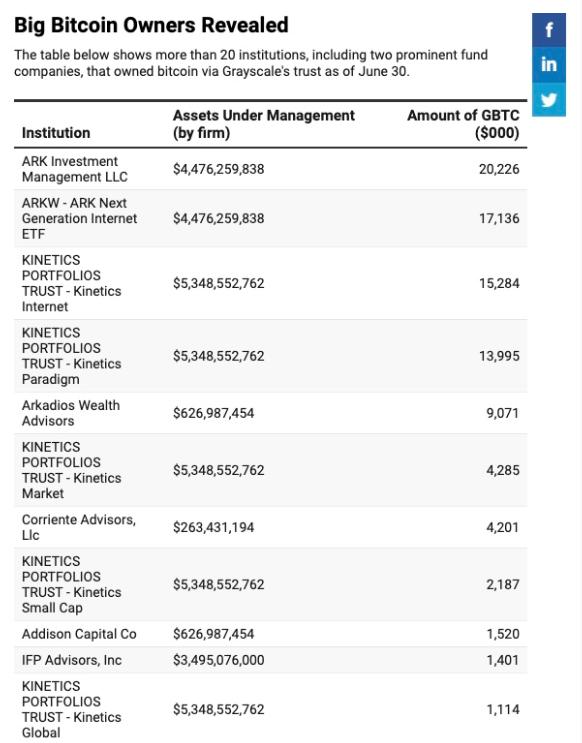Share article via LinkedIn icon
The image size is (582, 743).
pyautogui.click(x=549, y=64)
